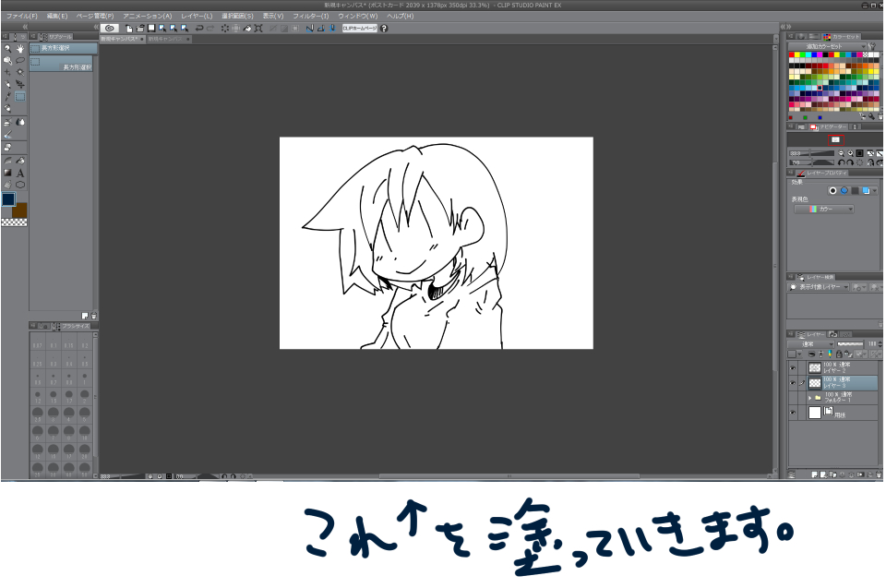Expand the フォルダー 1 folder triangle
Image resolution: width=886 pixels, height=588 pixels.
click(x=809, y=398)
